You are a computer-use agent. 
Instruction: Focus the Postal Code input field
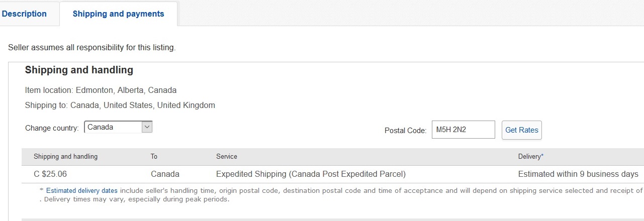[x=463, y=130]
